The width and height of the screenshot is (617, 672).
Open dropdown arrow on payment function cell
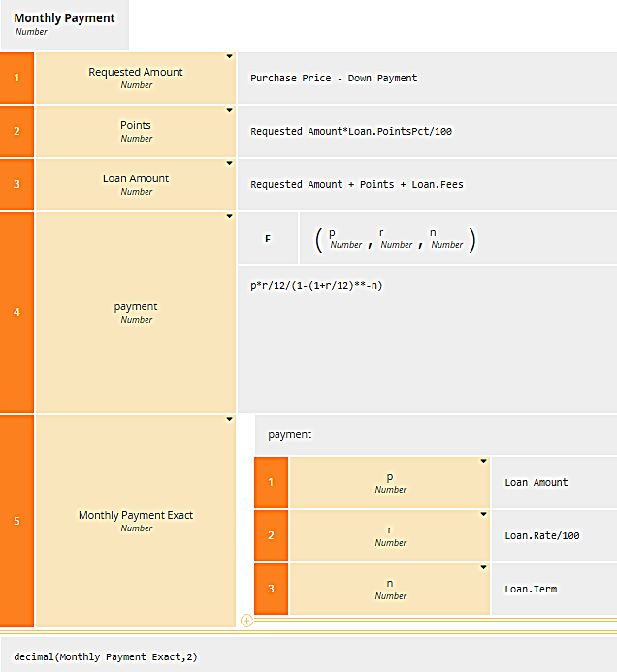229,217
